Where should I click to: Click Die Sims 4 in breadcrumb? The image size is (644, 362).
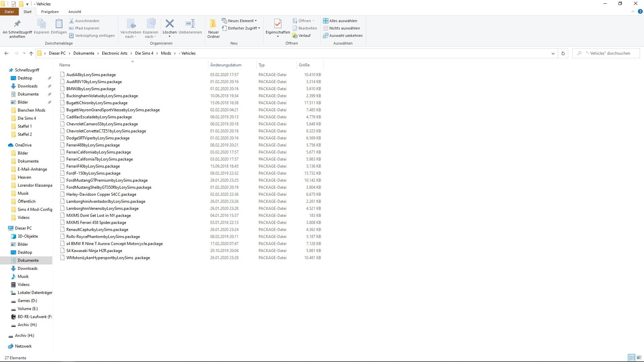(x=144, y=53)
